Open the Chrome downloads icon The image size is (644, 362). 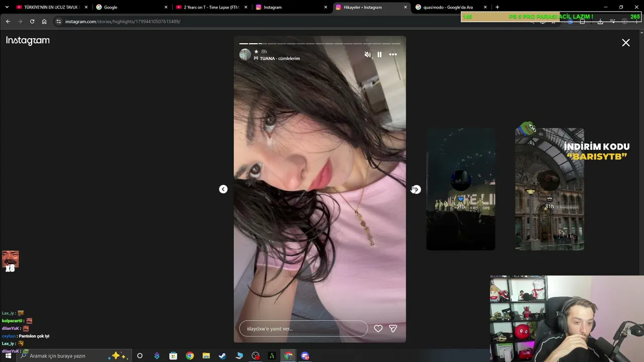coord(600,22)
